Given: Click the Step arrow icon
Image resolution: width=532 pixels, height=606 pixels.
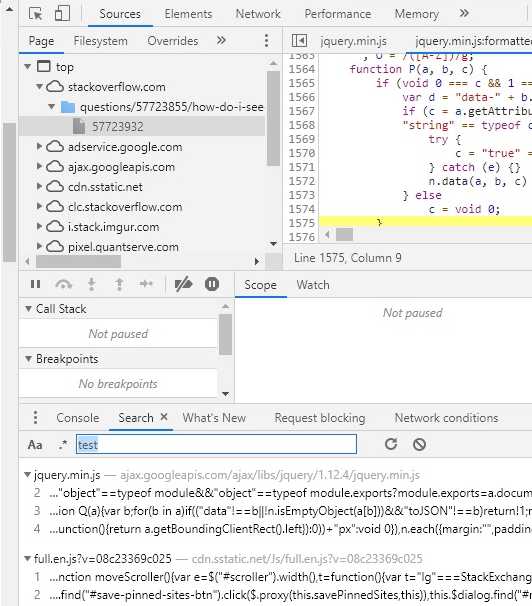Looking at the screenshot, I should [146, 284].
